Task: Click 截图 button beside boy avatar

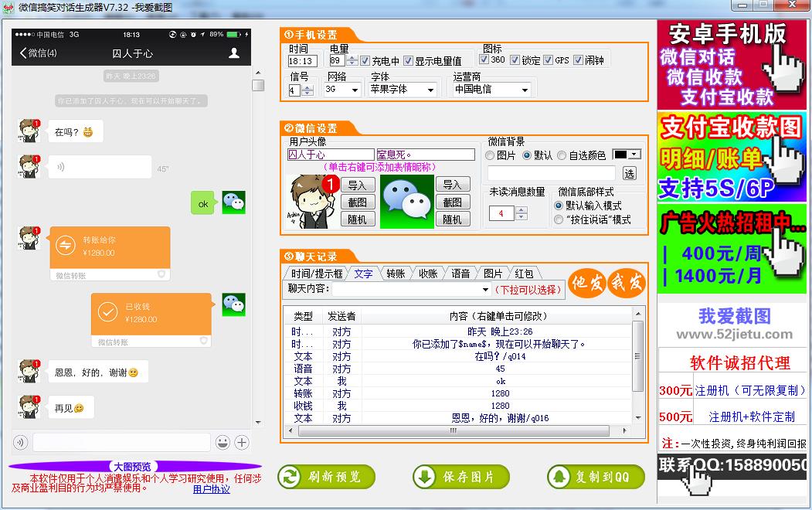Action: point(357,202)
